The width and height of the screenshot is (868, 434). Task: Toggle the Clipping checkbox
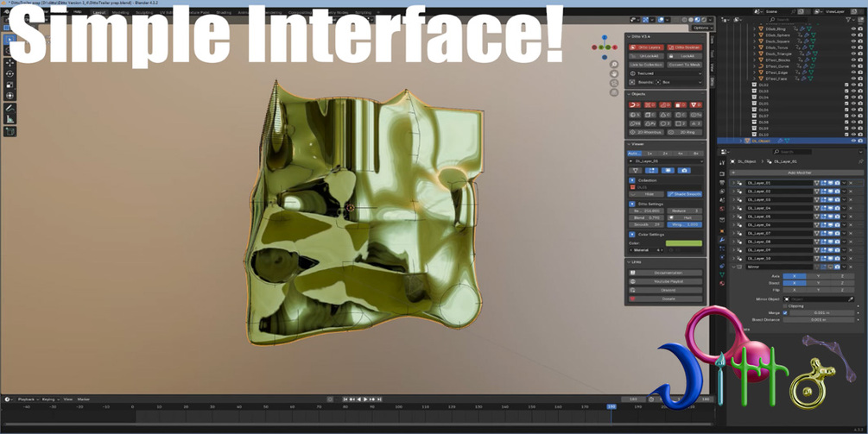coord(785,305)
